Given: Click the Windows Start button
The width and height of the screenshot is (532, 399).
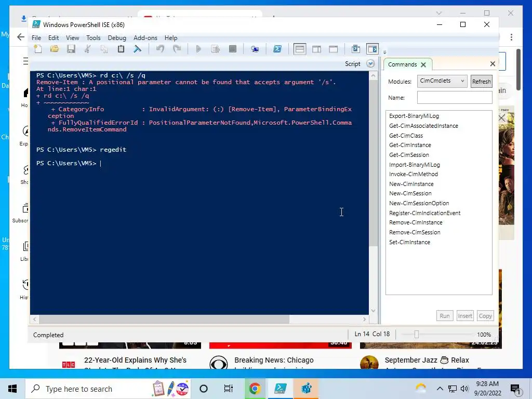Looking at the screenshot, I should [x=12, y=389].
